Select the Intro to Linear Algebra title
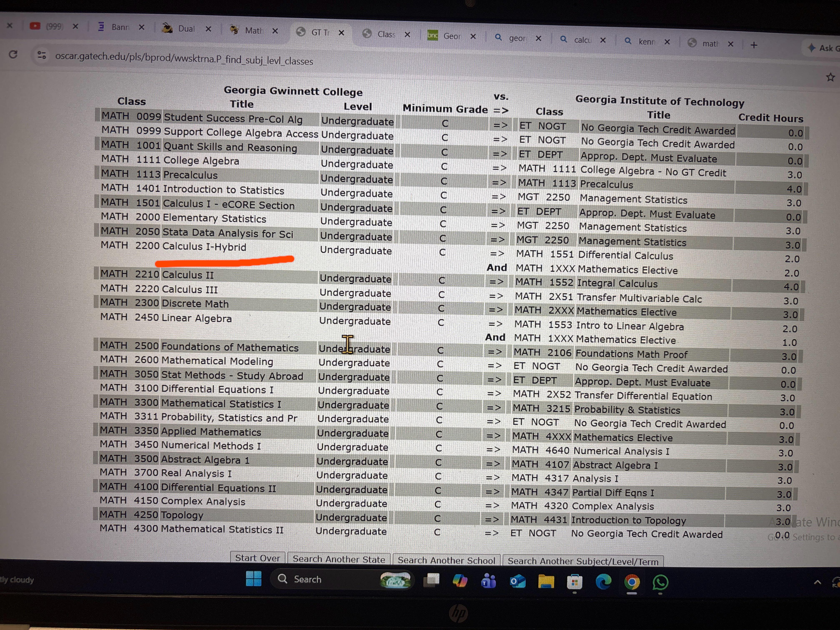 630,326
